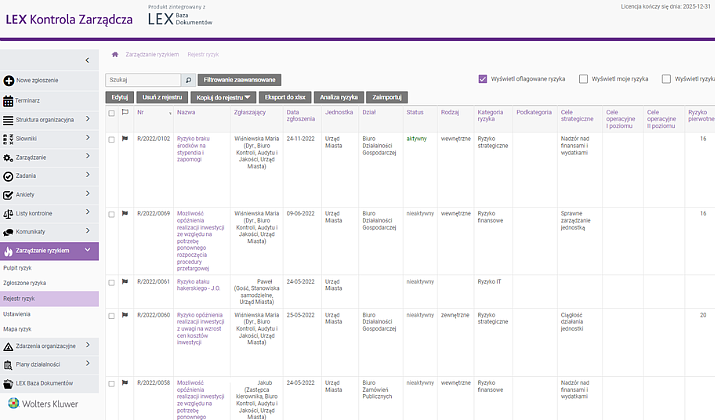715x420 pixels.
Task: Click the Terminarz calendar icon
Action: click(9, 101)
